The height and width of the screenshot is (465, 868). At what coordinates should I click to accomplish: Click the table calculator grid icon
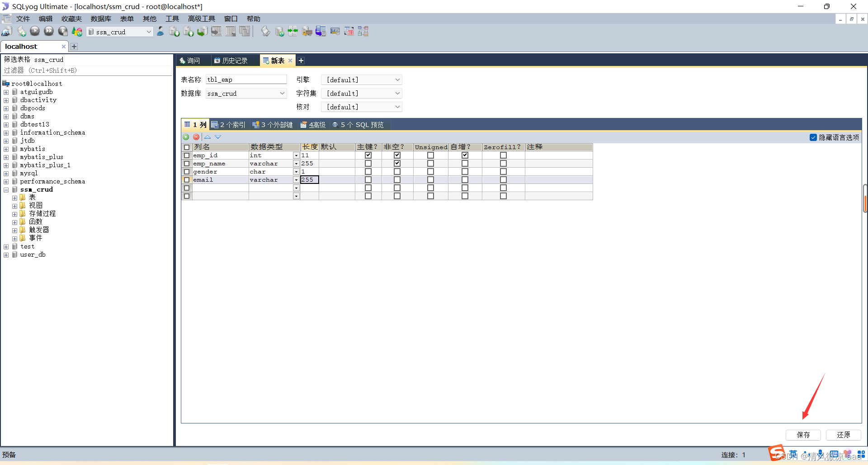(x=231, y=31)
